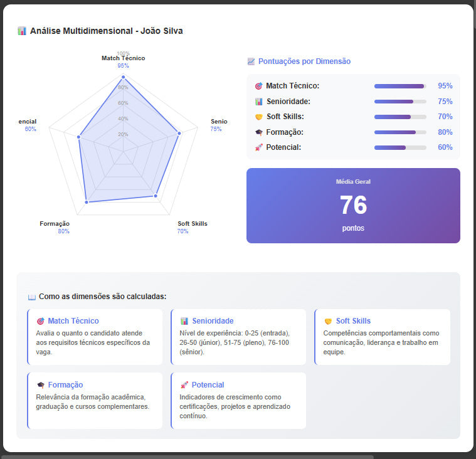Image resolution: width=476 pixels, height=459 pixels.
Task: Click the graduation cap icon in Formação score row
Action: [258, 132]
